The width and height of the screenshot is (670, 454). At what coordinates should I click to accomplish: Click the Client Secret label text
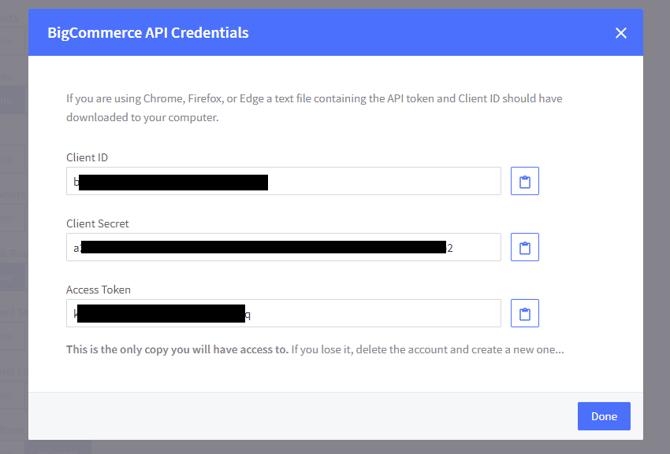(98, 224)
